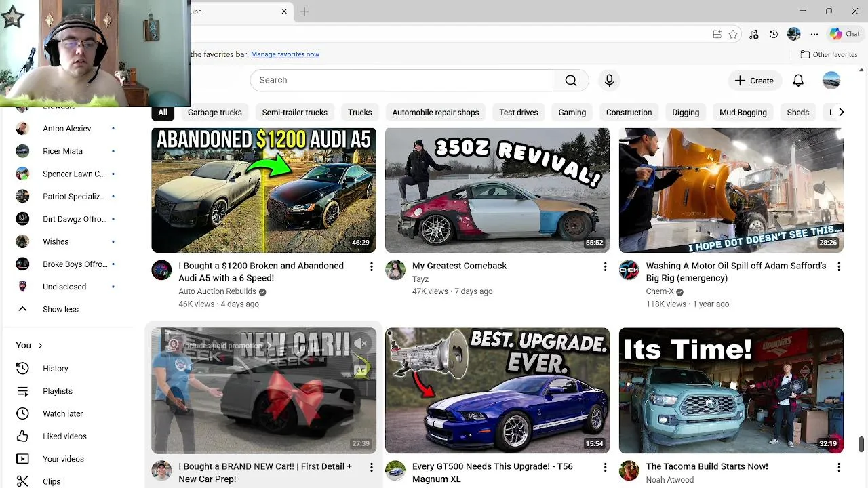Select the Mud Bogging chip

click(743, 113)
